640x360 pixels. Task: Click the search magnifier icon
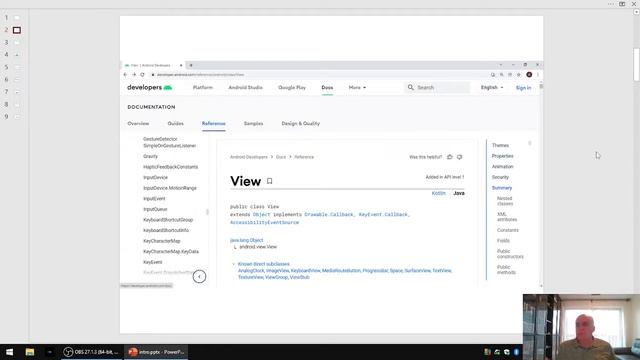411,87
